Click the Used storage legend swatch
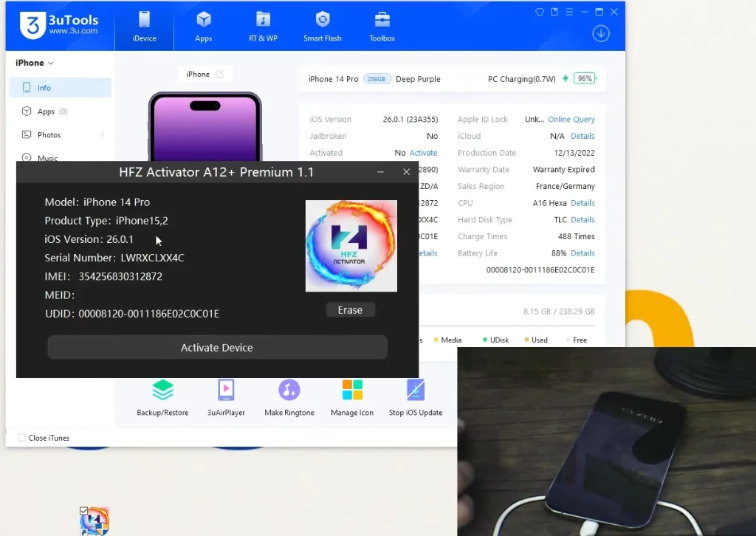The height and width of the screenshot is (536, 756). [526, 340]
